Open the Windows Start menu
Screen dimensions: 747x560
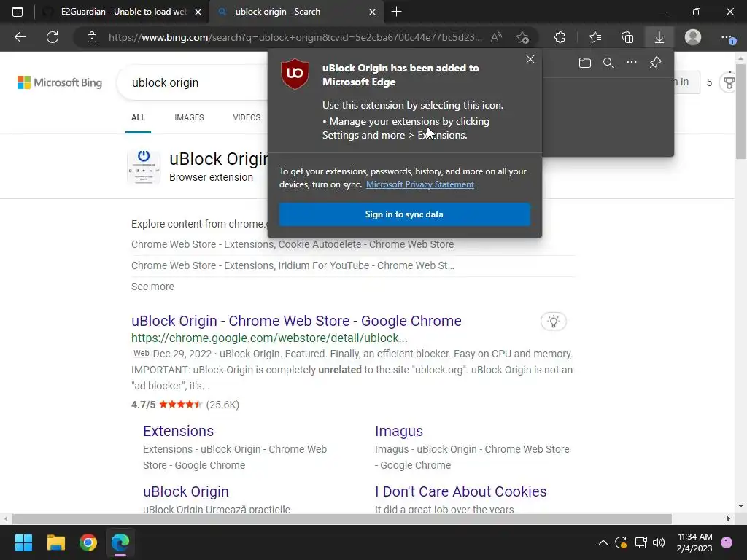(x=23, y=542)
